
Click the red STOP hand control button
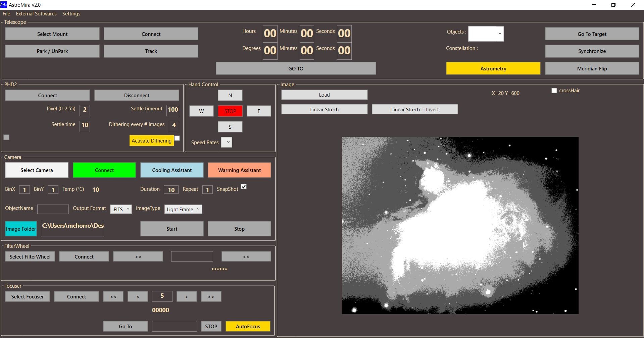(230, 111)
